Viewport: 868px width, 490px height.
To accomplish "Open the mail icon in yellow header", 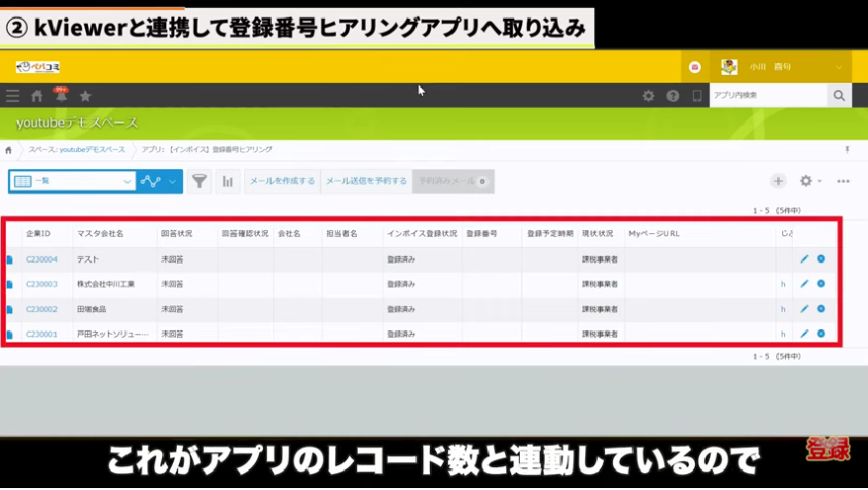I will 695,67.
